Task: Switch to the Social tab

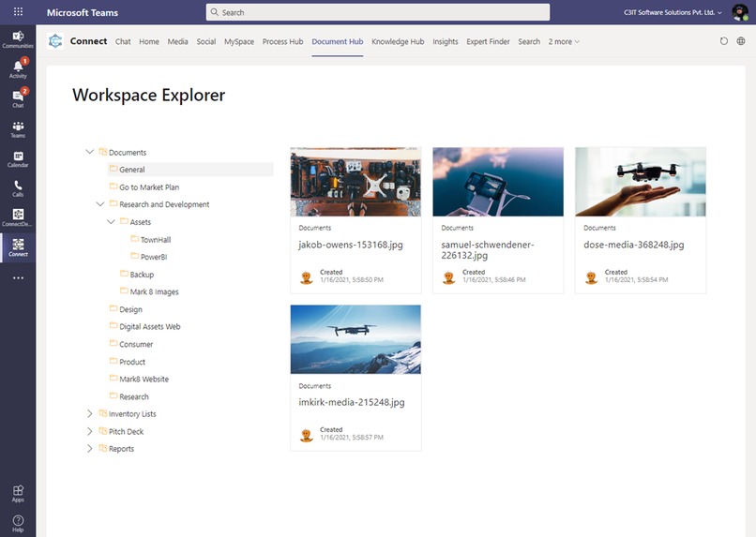Action: point(205,42)
